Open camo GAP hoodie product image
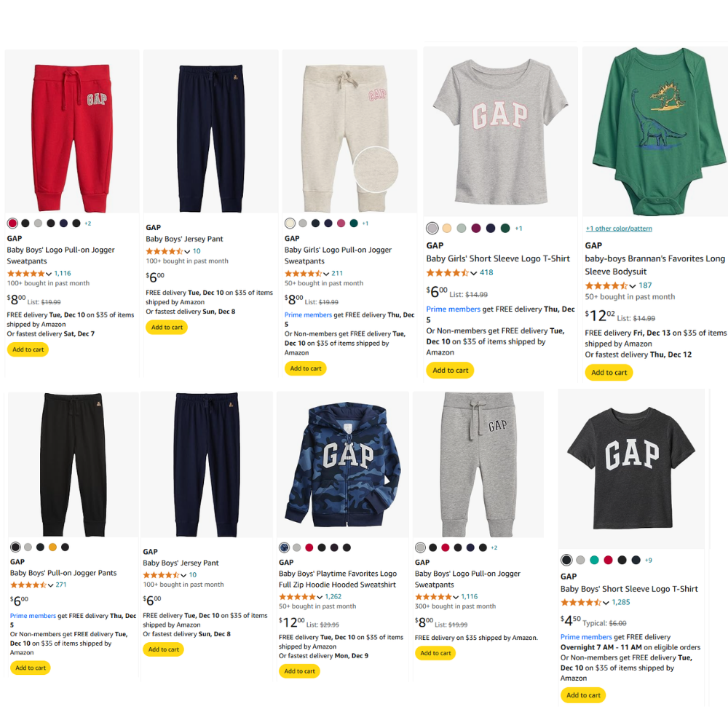The height and width of the screenshot is (728, 728). [x=343, y=464]
